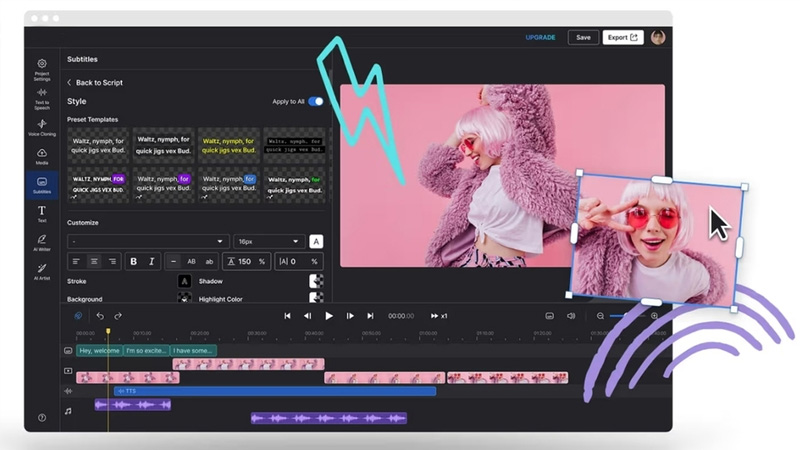The width and height of the screenshot is (800, 450).
Task: Click the Export button
Action: (x=622, y=37)
